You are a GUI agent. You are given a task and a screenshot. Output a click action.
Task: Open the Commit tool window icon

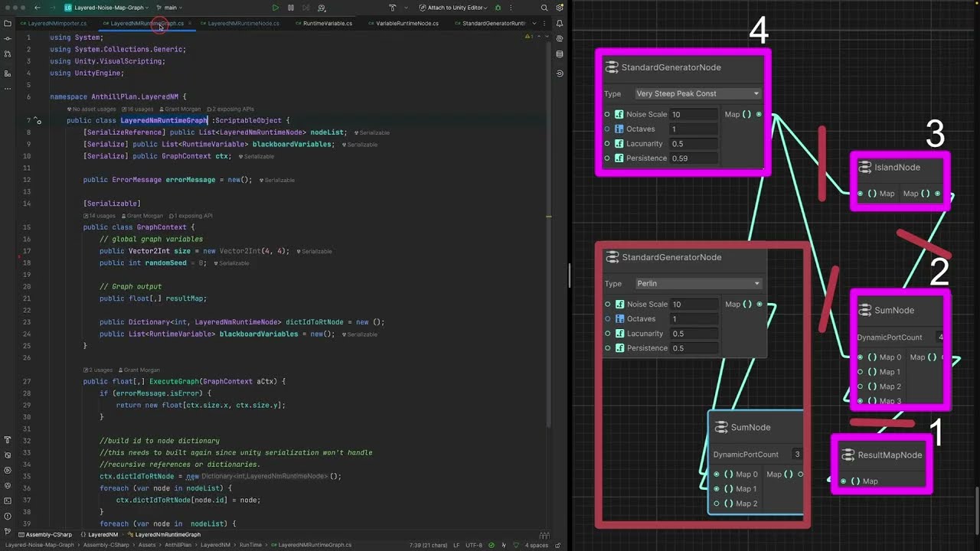(x=8, y=38)
